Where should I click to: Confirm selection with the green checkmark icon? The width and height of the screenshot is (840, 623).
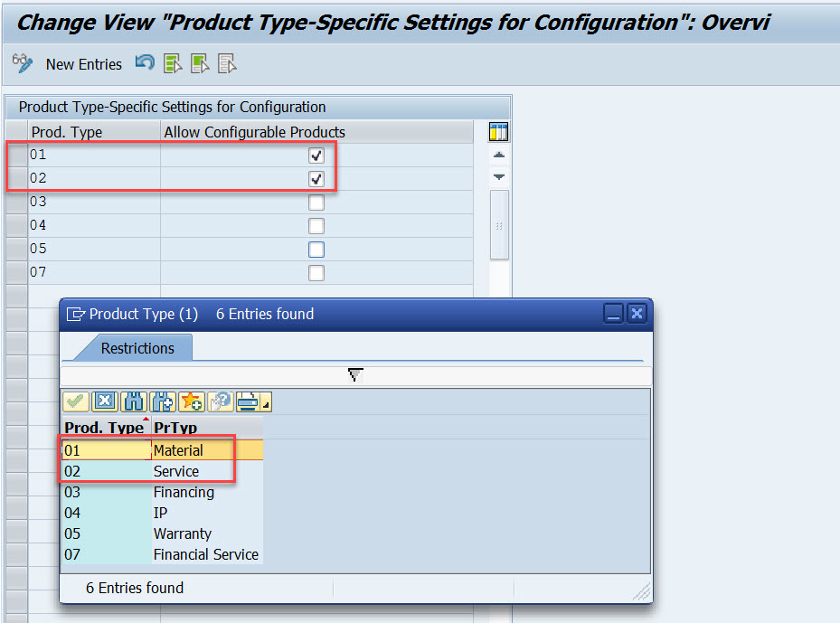coord(75,401)
